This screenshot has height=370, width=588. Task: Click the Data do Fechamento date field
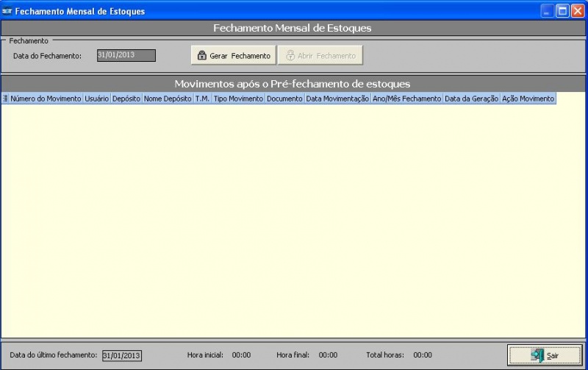[x=126, y=55]
